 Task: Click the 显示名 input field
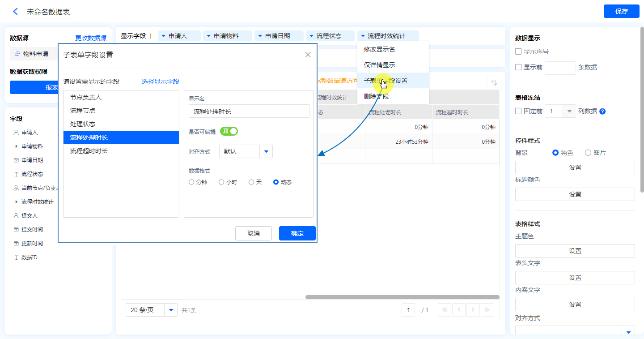[x=249, y=112]
